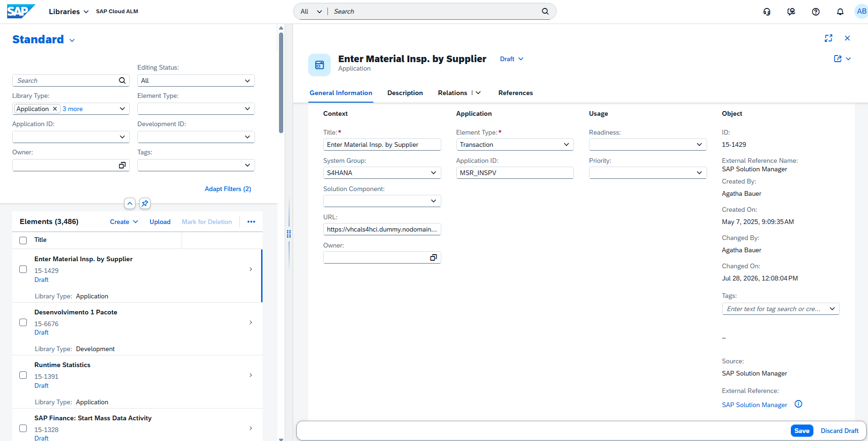Pin the filter header
This screenshot has height=441, width=868.
coord(145,203)
